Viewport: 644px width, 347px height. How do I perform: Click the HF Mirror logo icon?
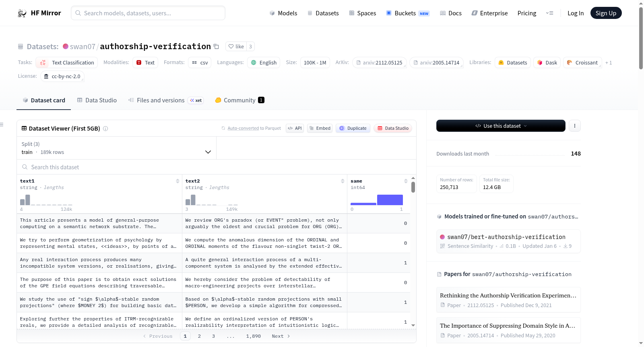[22, 13]
